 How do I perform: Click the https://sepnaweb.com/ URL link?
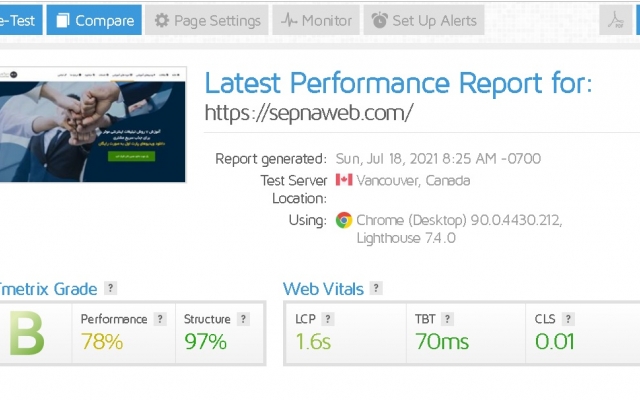pos(309,112)
